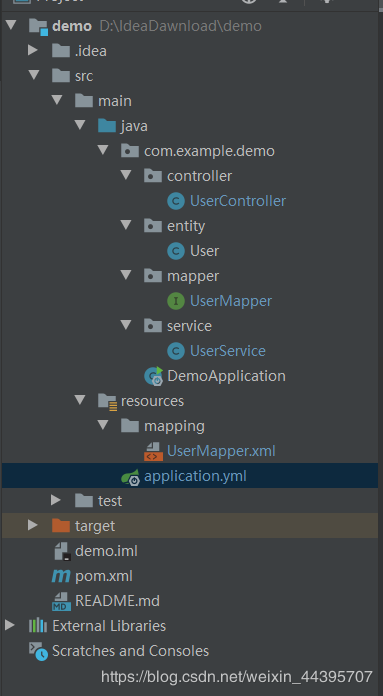Click the Maven pom.xml icon
The width and height of the screenshot is (383, 696).
click(61, 576)
